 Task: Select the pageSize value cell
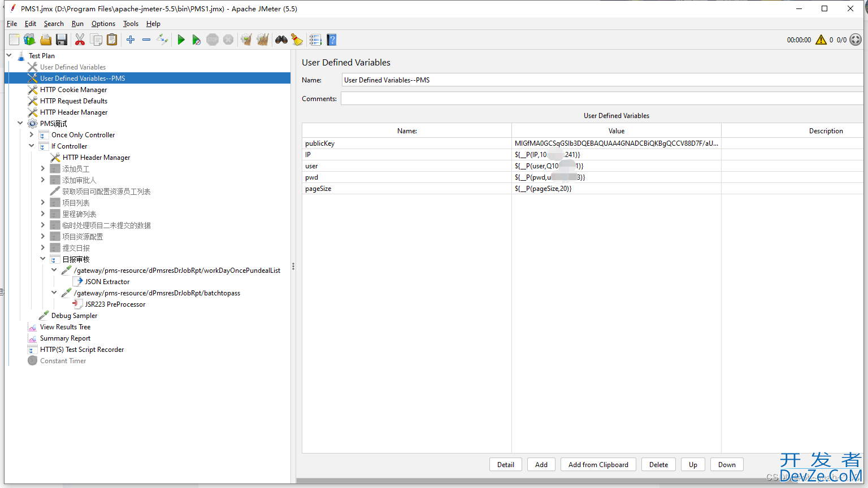(617, 189)
